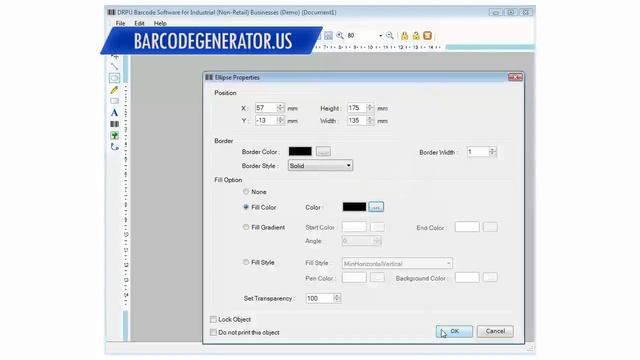Click into the Height value field

click(x=357, y=108)
